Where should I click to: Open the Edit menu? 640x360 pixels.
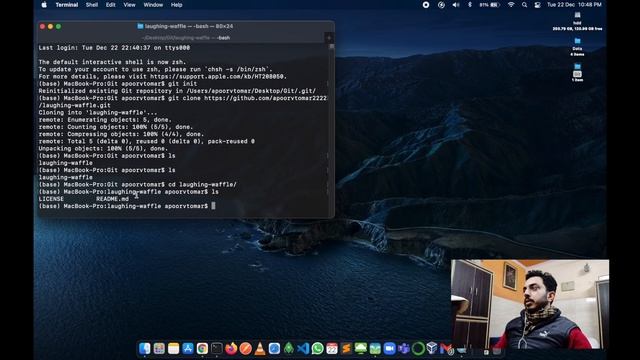tap(111, 5)
